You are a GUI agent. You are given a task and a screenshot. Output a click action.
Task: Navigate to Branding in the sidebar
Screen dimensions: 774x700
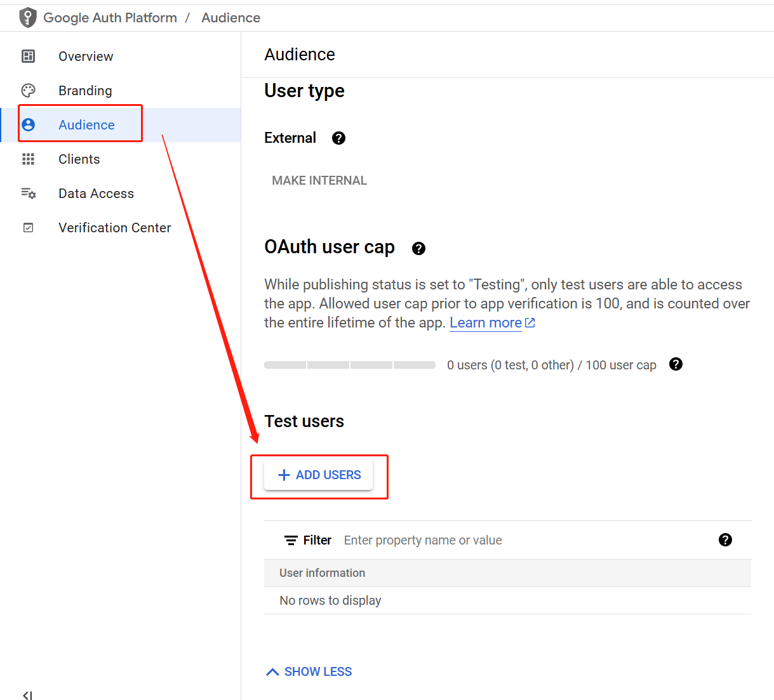click(x=84, y=90)
